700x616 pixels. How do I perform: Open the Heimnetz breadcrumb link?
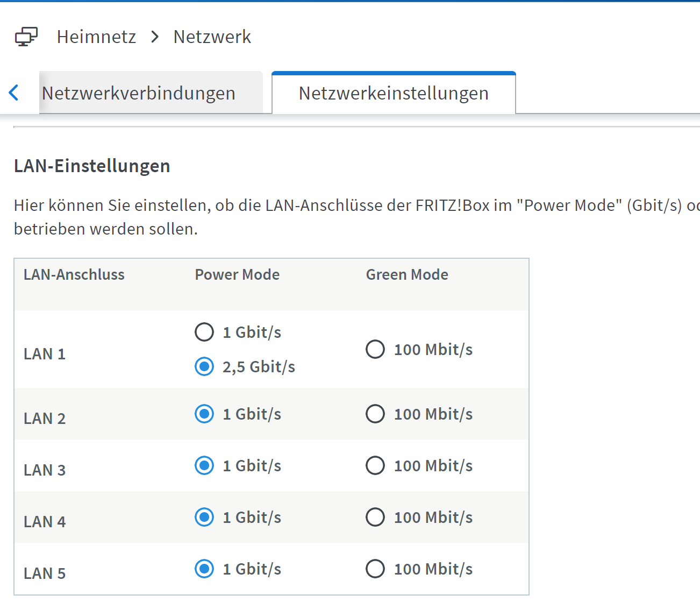(96, 37)
